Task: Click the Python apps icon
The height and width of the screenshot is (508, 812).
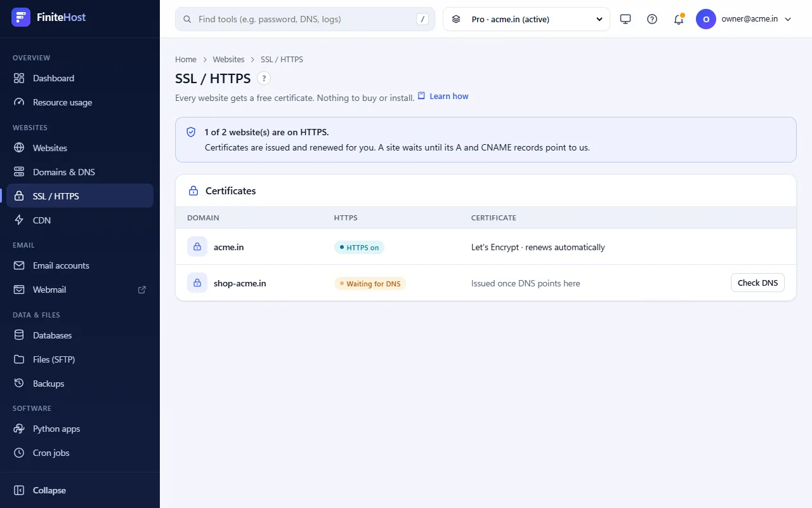Action: coord(19,429)
